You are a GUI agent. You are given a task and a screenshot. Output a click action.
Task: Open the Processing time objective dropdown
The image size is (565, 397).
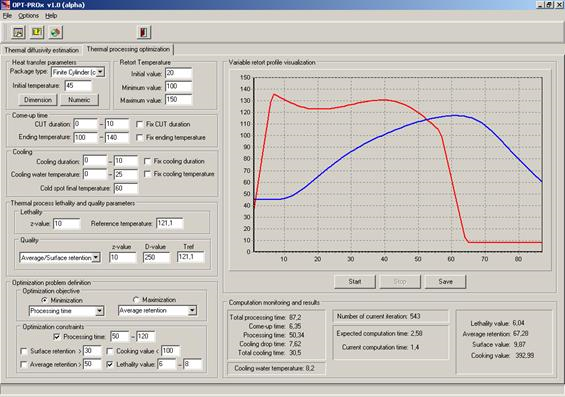click(100, 311)
